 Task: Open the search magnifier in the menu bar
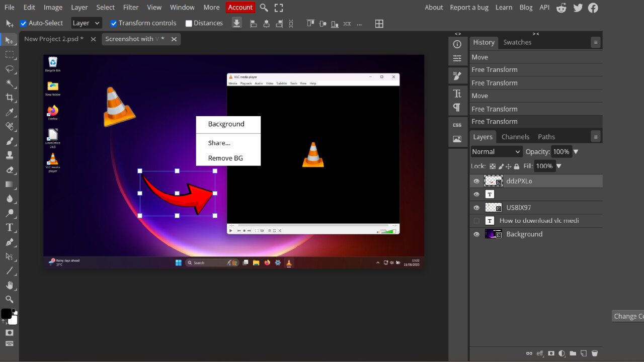coord(264,8)
